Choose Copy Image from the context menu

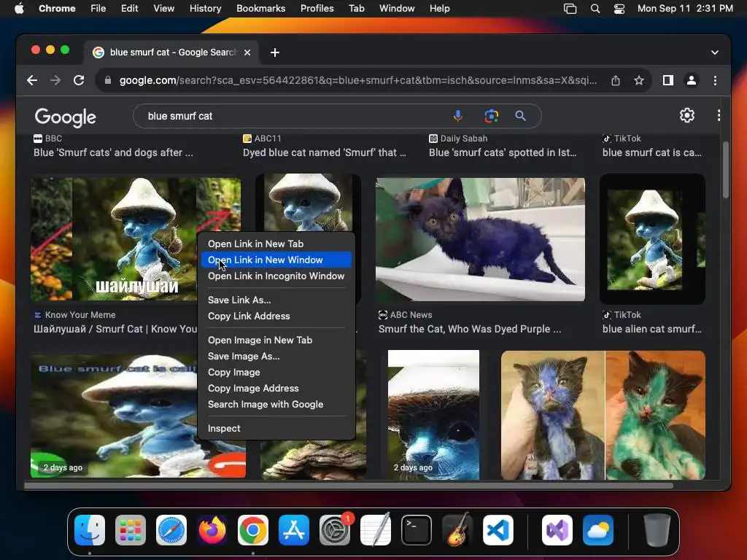[276, 373]
